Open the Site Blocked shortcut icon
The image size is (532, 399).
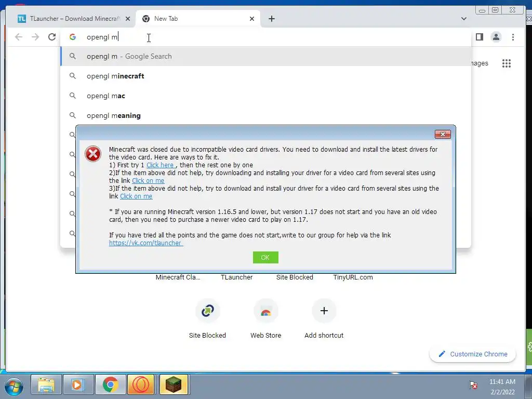coord(207,311)
